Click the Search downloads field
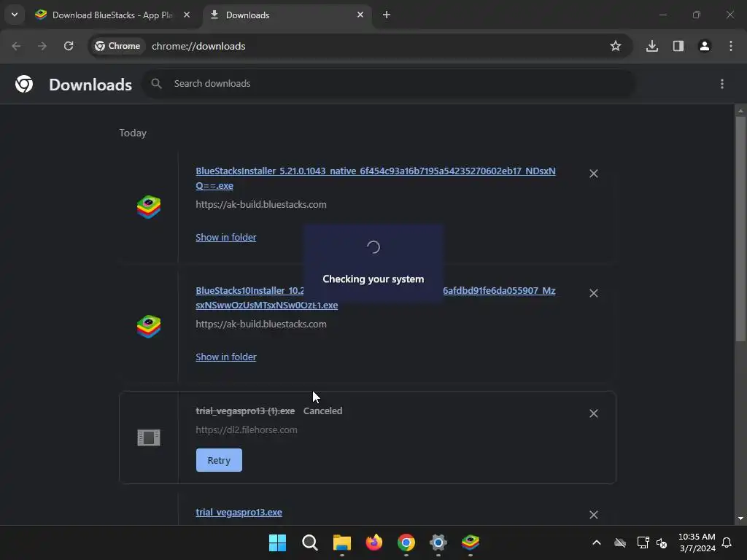Screen dimensions: 747x560 click(389, 84)
